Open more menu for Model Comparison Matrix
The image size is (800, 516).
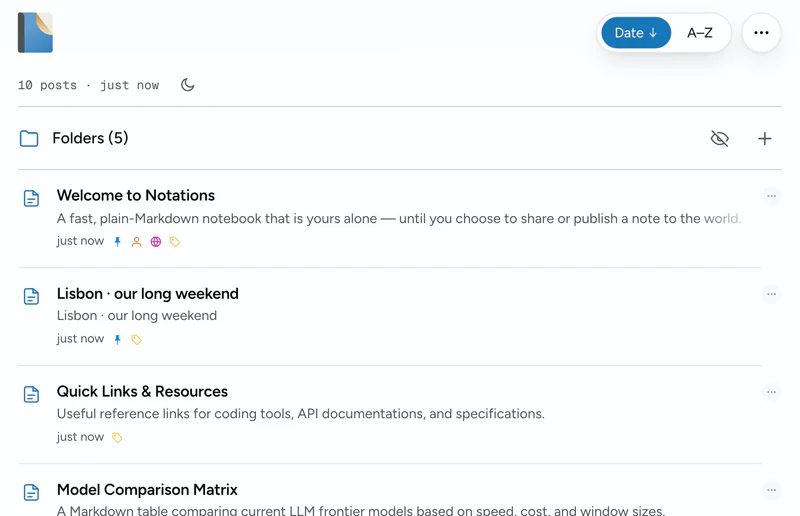[x=771, y=490]
